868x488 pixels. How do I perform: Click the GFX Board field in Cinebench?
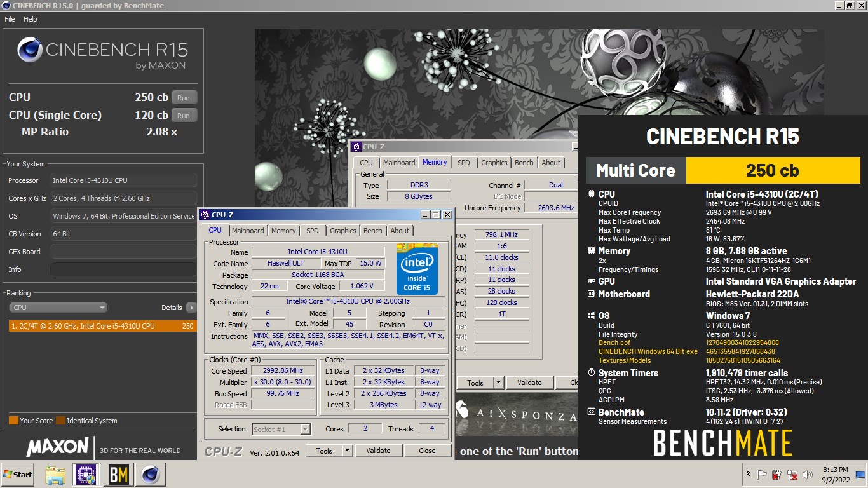pyautogui.click(x=123, y=252)
